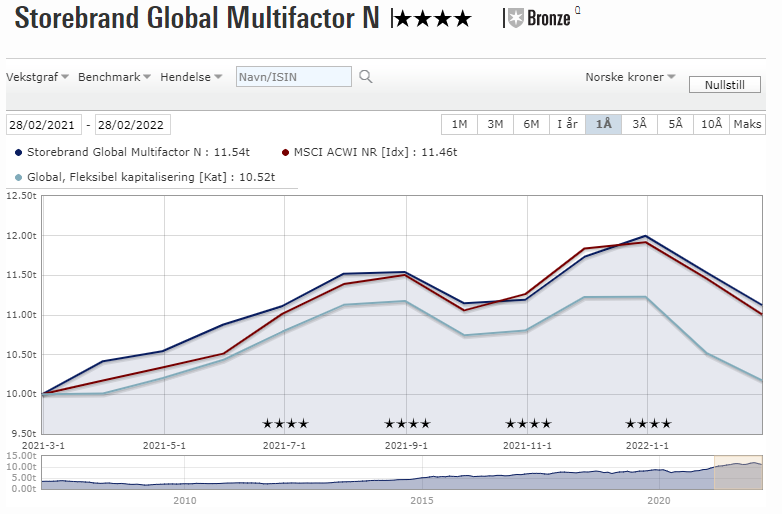
Task: Choose the 10Å time range
Action: [711, 124]
